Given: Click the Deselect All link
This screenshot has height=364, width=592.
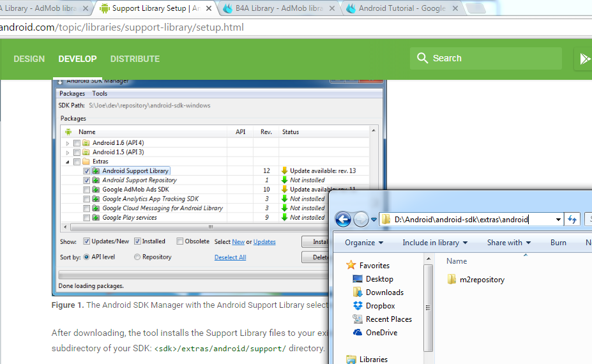Looking at the screenshot, I should (231, 257).
